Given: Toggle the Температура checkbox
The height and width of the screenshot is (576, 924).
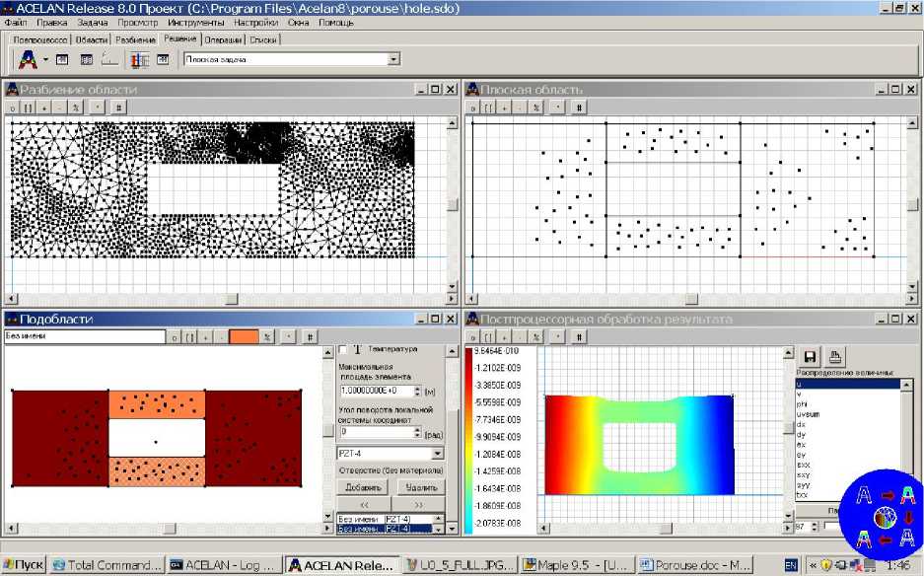Looking at the screenshot, I should tap(342, 349).
